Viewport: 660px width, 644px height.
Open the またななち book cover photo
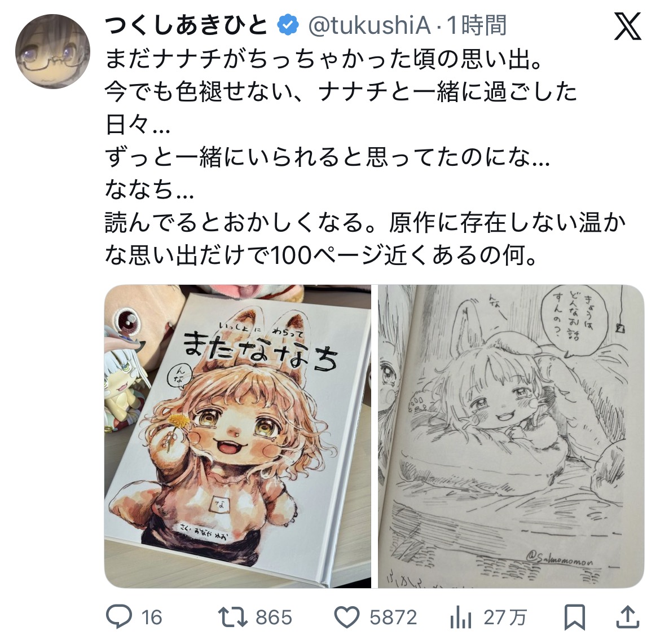[x=237, y=436]
